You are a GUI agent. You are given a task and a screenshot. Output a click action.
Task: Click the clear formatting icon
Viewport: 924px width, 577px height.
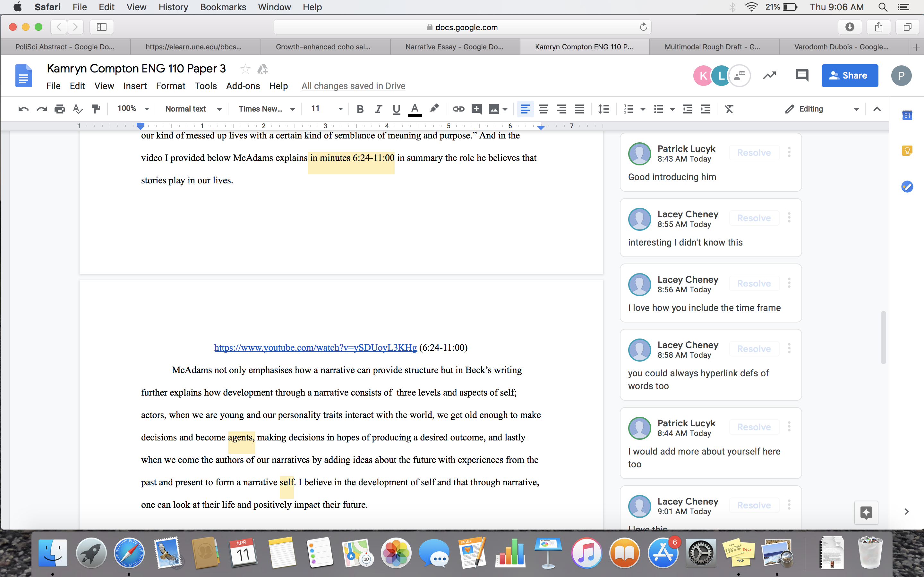click(x=729, y=109)
